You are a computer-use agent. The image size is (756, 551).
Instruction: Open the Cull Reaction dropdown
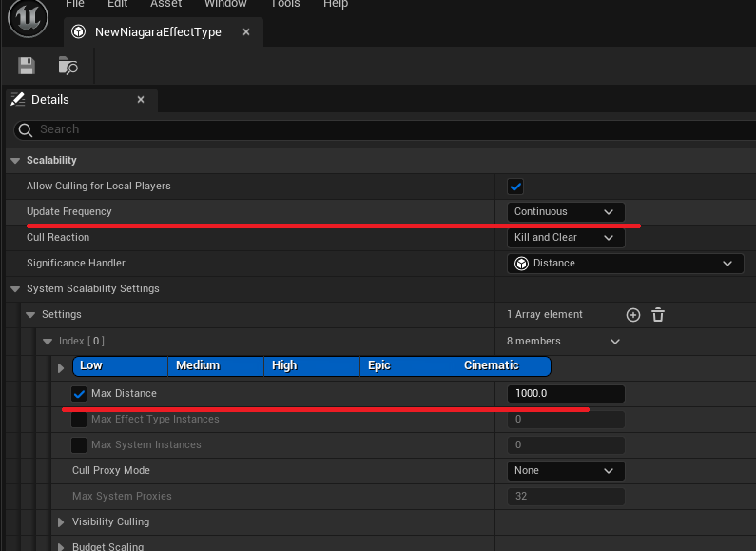566,237
